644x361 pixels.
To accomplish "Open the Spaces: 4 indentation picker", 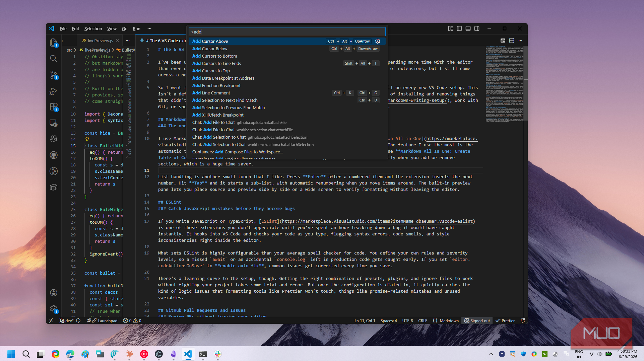I will click(389, 320).
